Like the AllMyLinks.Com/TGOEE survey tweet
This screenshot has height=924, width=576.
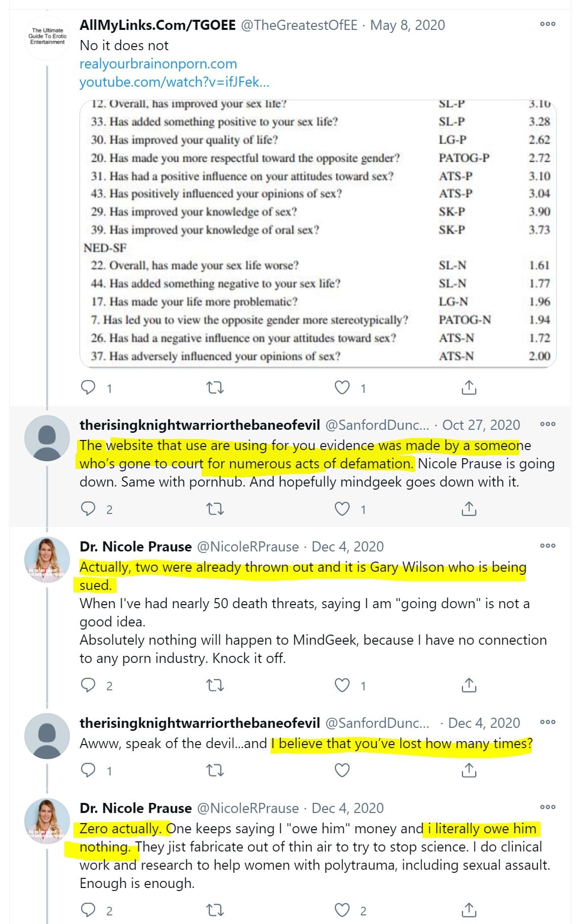tap(342, 388)
